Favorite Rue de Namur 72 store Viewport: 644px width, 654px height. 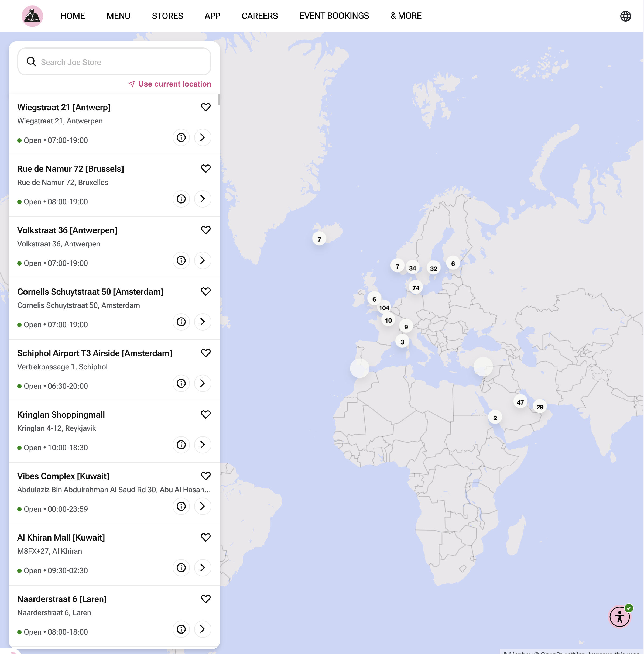pos(206,169)
